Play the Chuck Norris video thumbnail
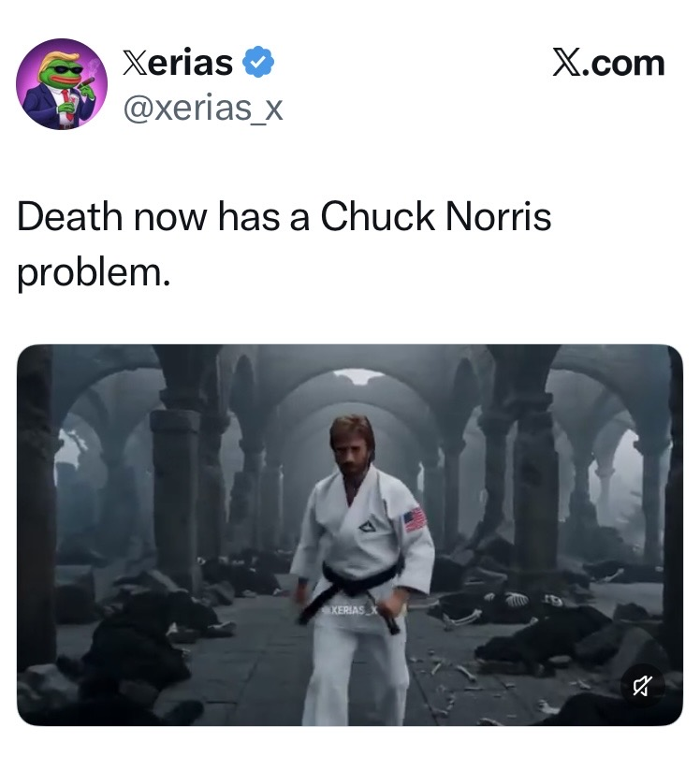The height and width of the screenshot is (757, 700). point(349,535)
